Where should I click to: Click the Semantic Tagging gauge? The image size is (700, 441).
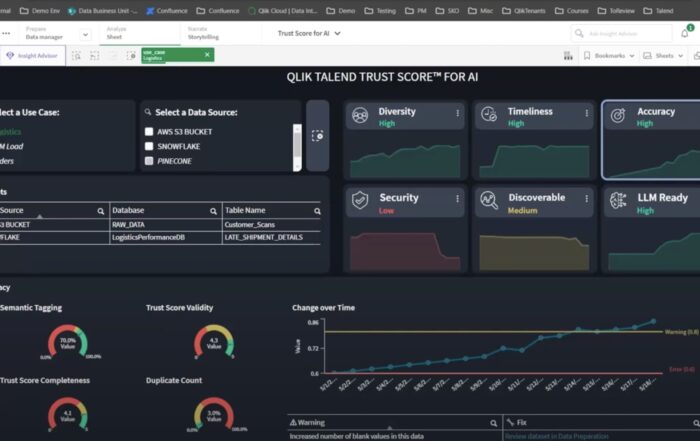(68, 341)
